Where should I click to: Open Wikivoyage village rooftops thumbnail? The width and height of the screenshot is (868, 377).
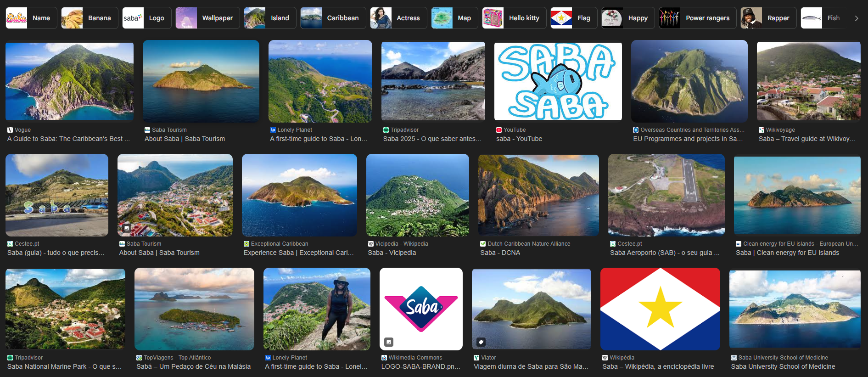pos(809,81)
